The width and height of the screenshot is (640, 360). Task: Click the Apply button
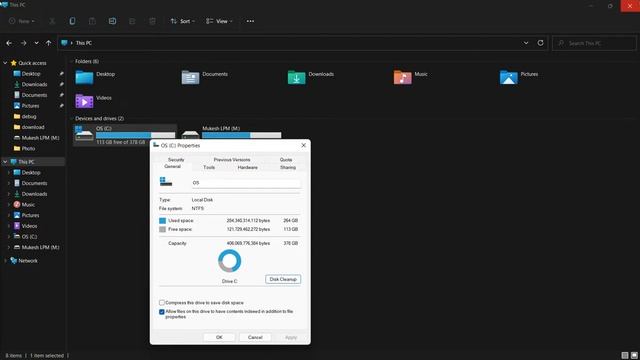tap(291, 337)
